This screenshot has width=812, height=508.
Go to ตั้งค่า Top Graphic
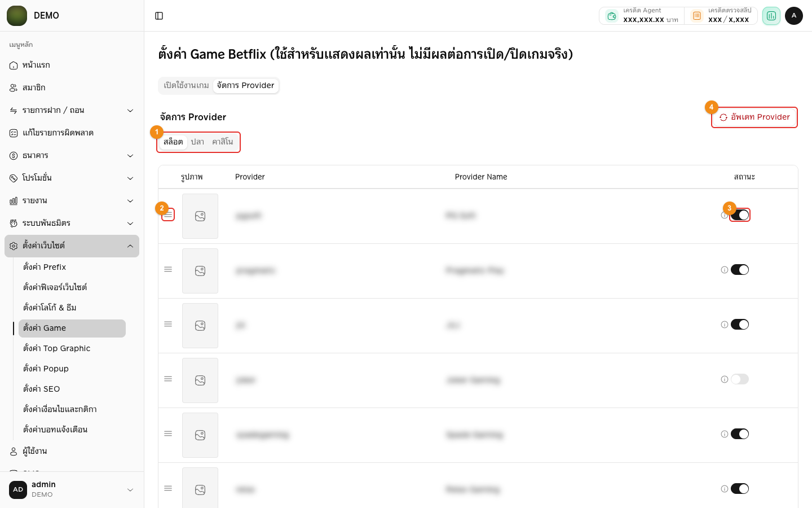pyautogui.click(x=72, y=348)
